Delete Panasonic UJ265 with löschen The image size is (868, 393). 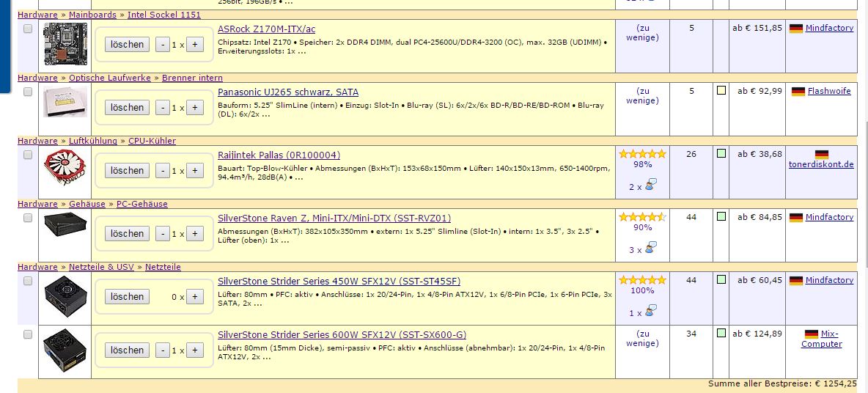[128, 107]
